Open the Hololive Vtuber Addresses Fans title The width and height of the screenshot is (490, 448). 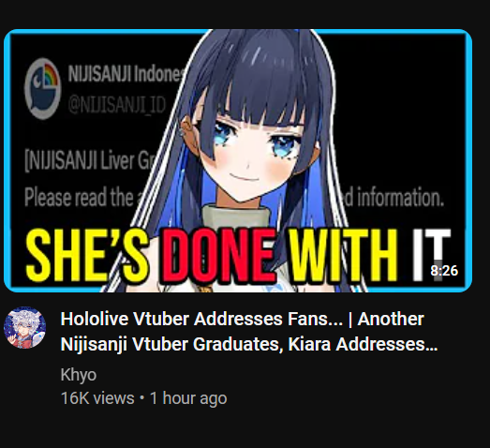201,320
